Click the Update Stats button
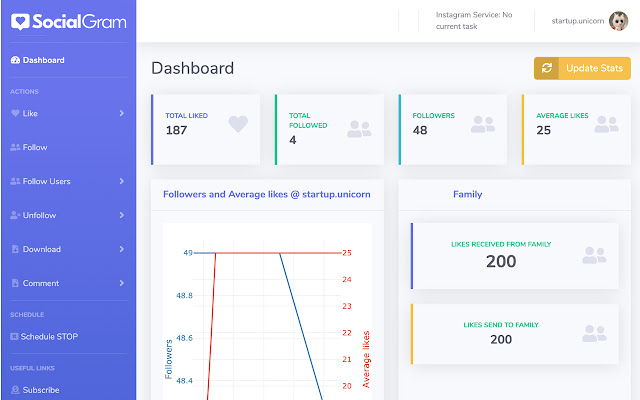Image resolution: width=640 pixels, height=400 pixels. pos(582,68)
